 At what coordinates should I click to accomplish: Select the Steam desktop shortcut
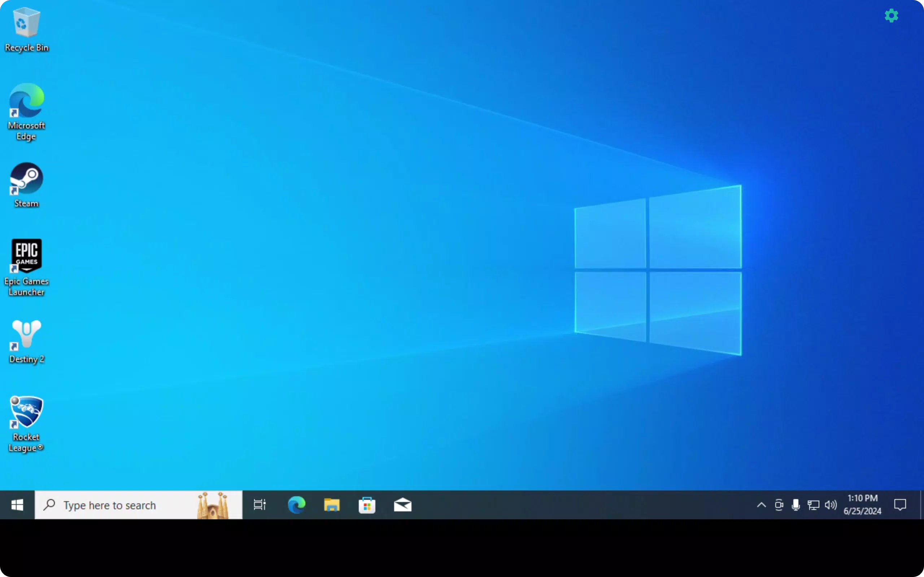tap(26, 185)
